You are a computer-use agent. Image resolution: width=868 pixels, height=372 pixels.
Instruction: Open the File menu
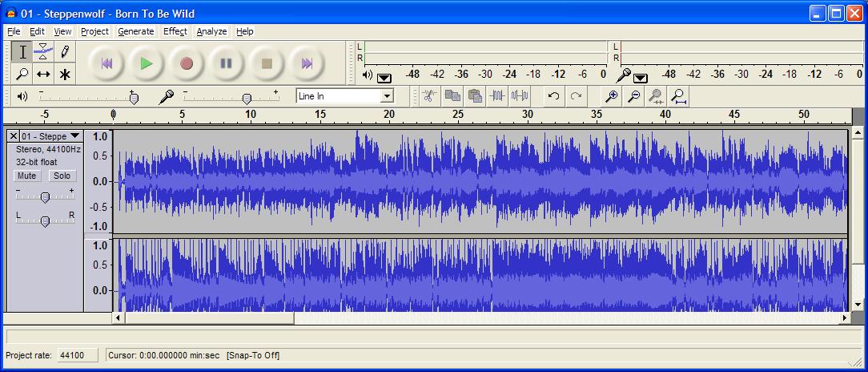pyautogui.click(x=14, y=31)
